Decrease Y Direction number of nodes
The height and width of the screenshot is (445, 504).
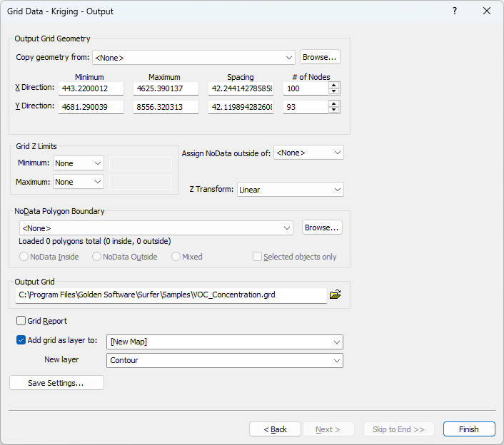334,110
